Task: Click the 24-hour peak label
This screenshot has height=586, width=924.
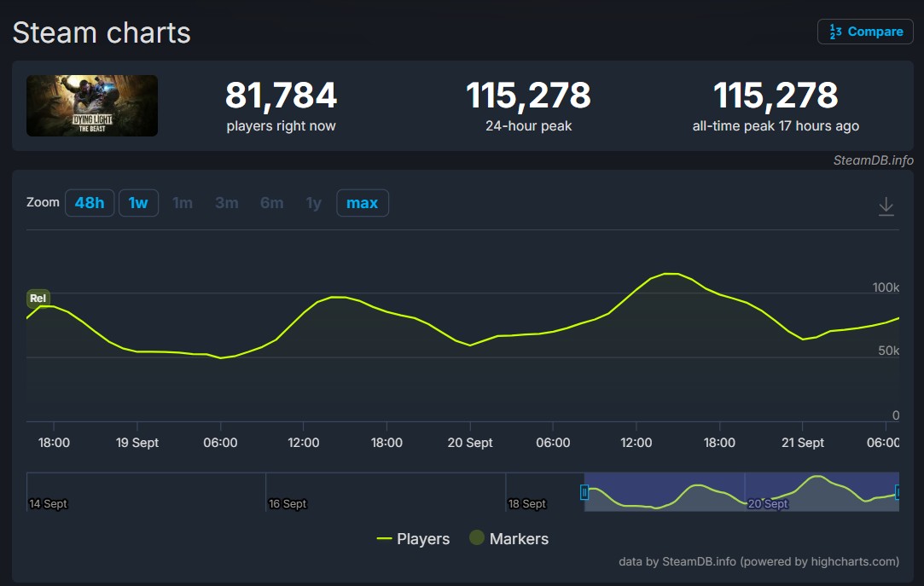Action: click(529, 126)
